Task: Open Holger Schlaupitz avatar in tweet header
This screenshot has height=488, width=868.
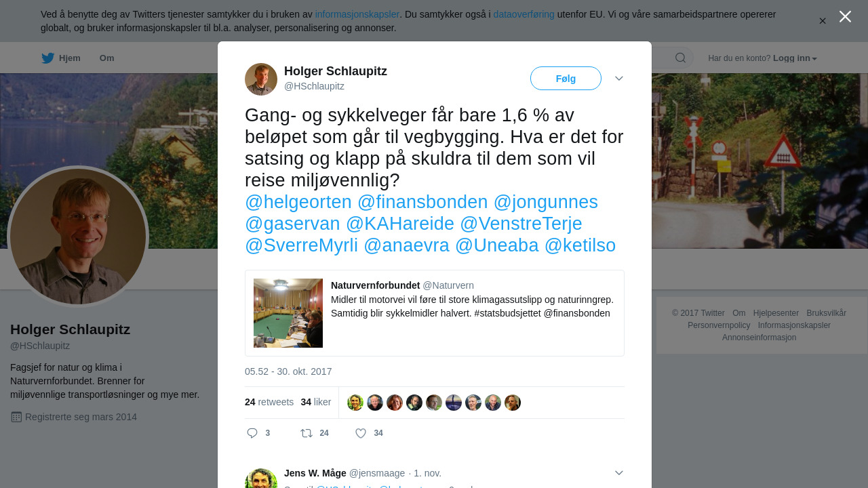Action: pos(261,79)
